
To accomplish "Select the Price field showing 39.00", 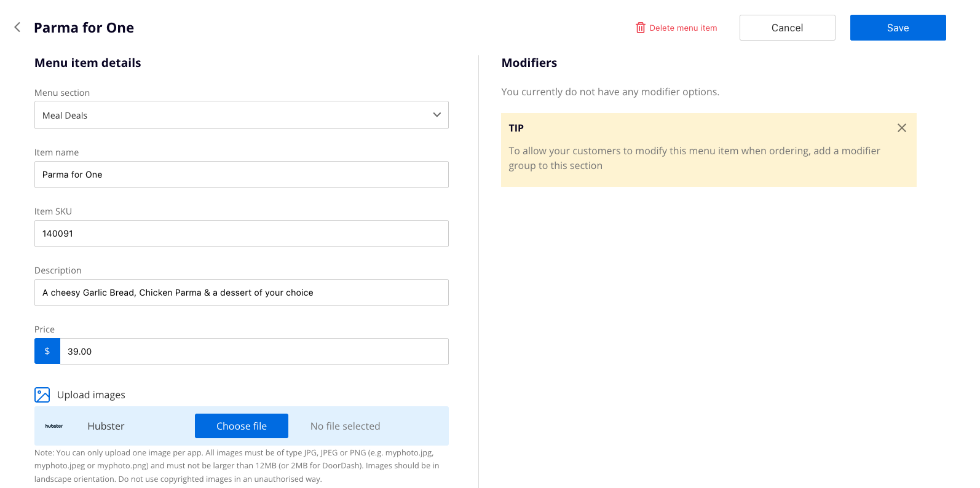I will tap(253, 352).
